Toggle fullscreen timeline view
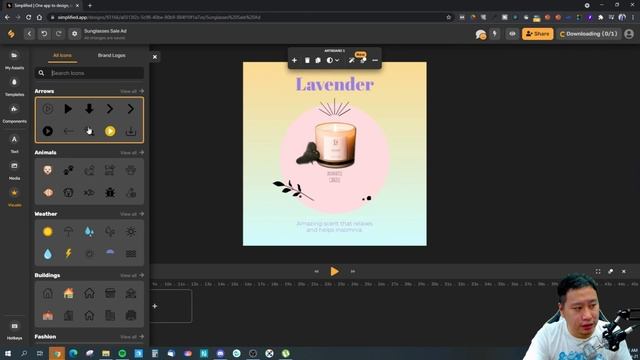Screen dimensions: 640x360 (x=598, y=271)
